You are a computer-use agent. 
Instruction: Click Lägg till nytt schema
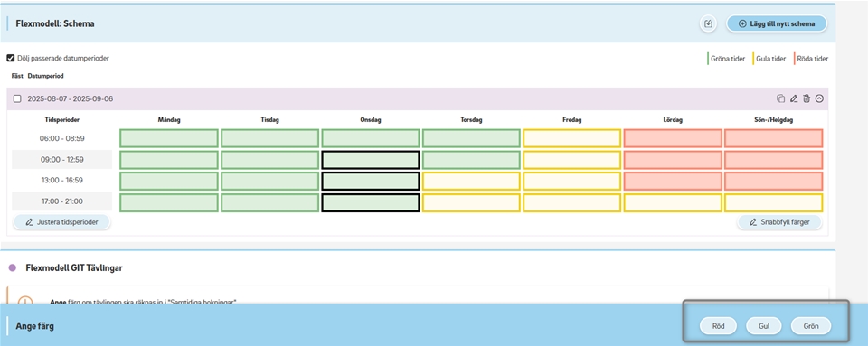777,23
